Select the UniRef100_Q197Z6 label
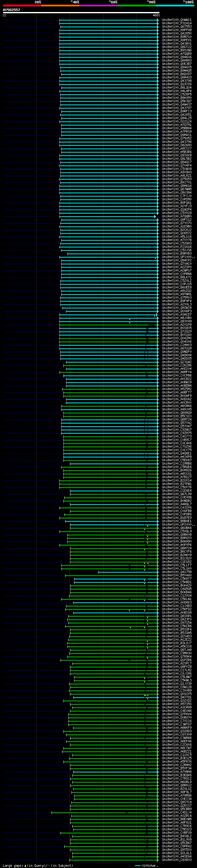The height and width of the screenshot is (868, 197). tap(177, 84)
